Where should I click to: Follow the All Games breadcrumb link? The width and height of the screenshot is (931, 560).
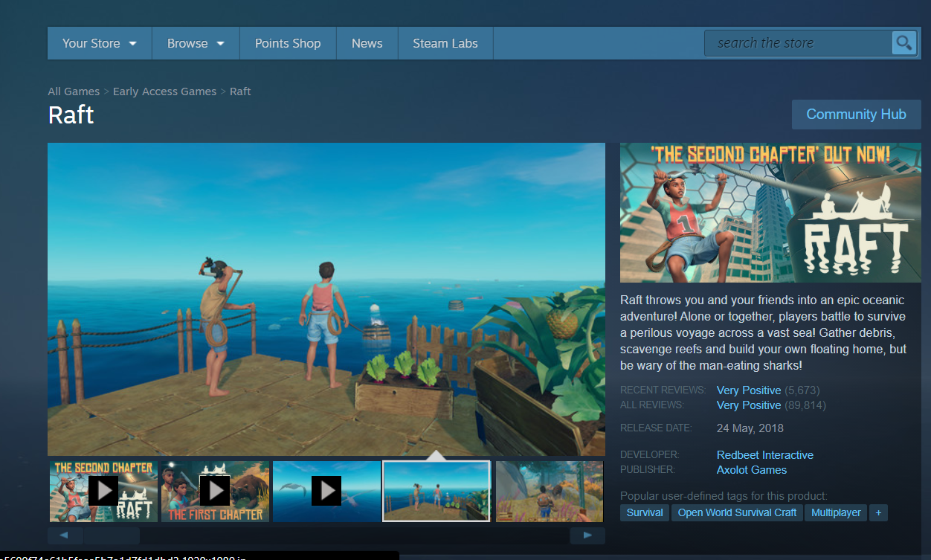point(74,91)
